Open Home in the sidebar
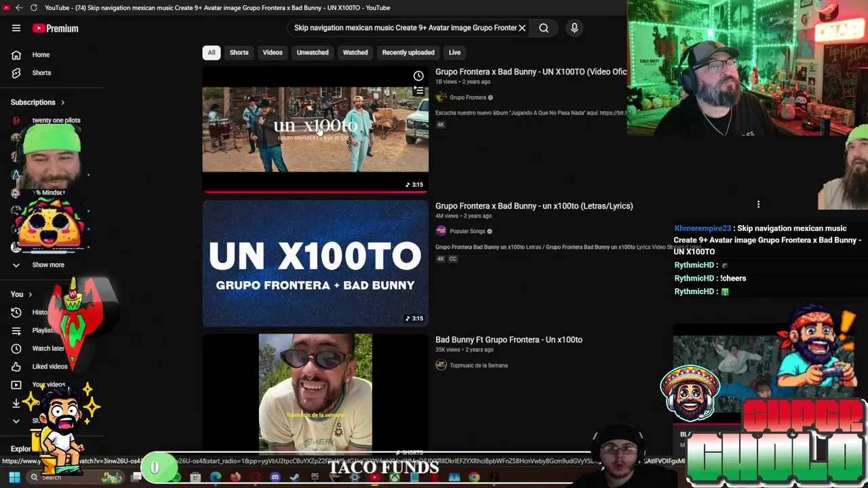 pos(41,55)
